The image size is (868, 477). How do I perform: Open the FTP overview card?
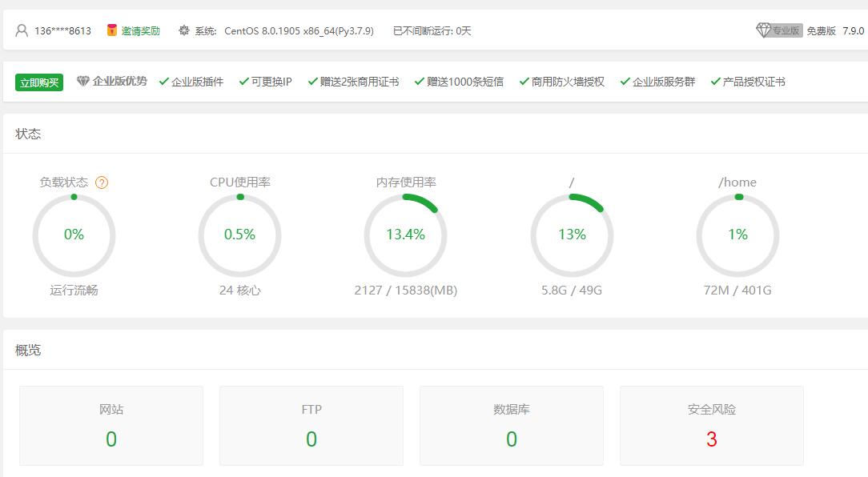(311, 426)
